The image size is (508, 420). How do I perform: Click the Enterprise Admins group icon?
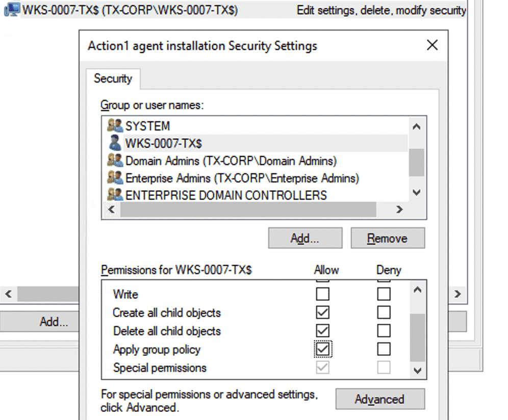[115, 177]
